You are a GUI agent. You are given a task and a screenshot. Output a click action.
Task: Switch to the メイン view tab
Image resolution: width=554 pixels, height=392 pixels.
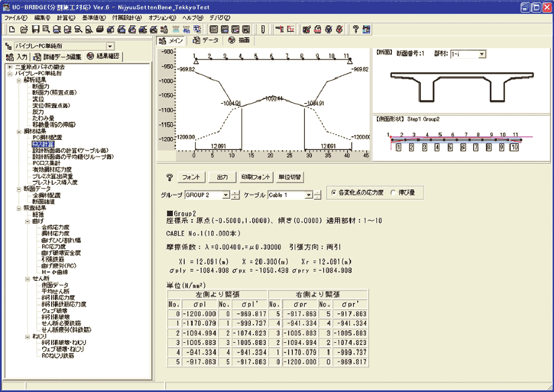[x=171, y=41]
